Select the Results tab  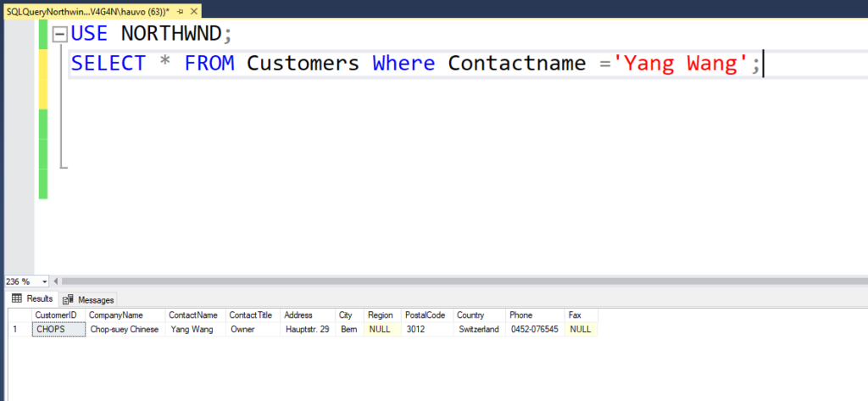(x=32, y=299)
